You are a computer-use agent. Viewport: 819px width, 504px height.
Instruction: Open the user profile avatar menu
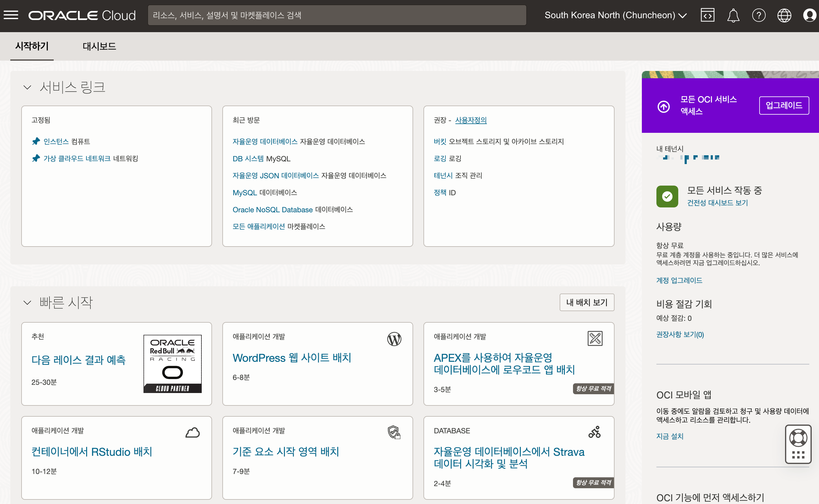click(809, 15)
